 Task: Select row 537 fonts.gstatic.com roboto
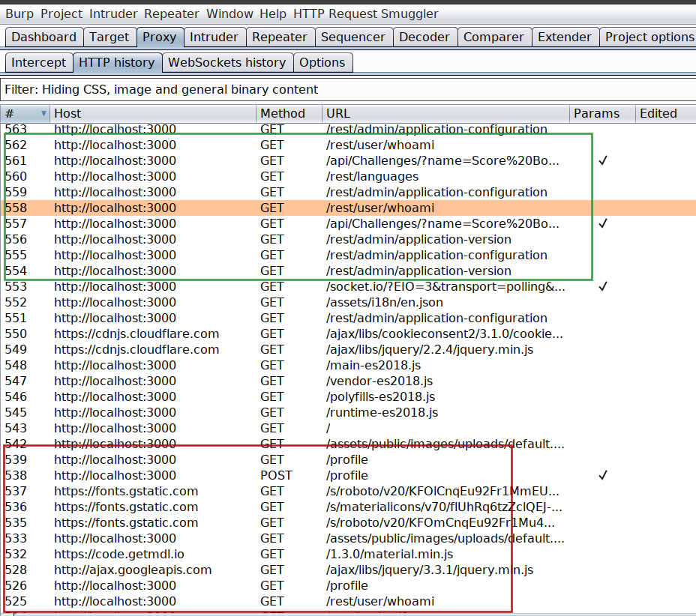pos(348,492)
